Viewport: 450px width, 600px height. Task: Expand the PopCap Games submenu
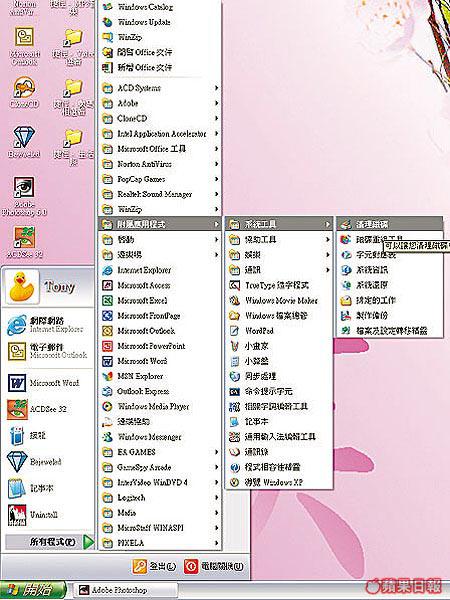coord(160,179)
